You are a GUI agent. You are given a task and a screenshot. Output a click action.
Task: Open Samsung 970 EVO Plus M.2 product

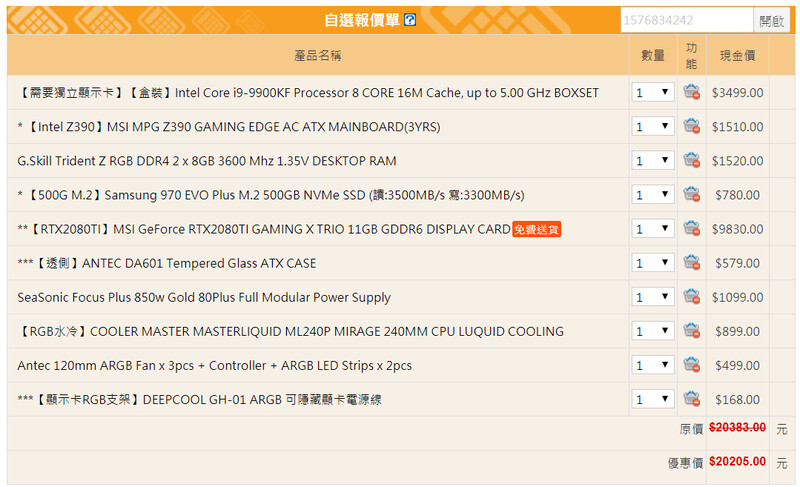coord(271,195)
